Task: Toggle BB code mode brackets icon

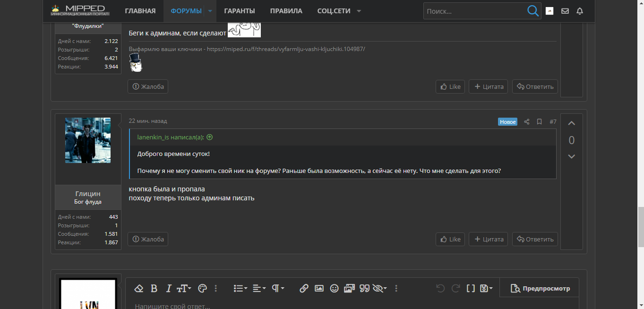Action: 471,288
